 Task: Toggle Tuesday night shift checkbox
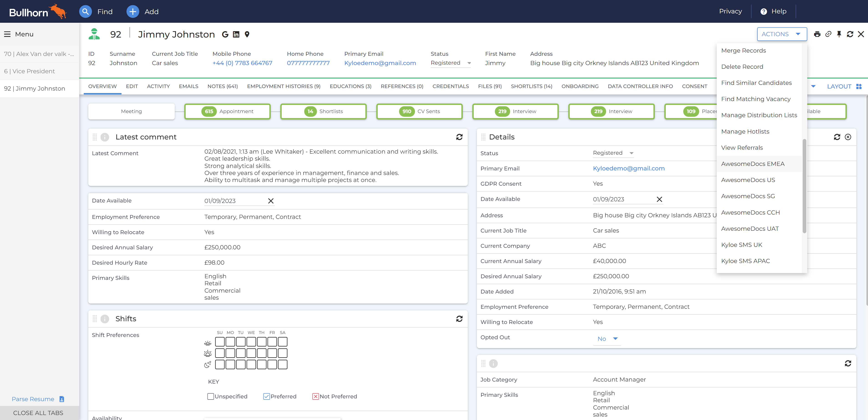(x=240, y=364)
